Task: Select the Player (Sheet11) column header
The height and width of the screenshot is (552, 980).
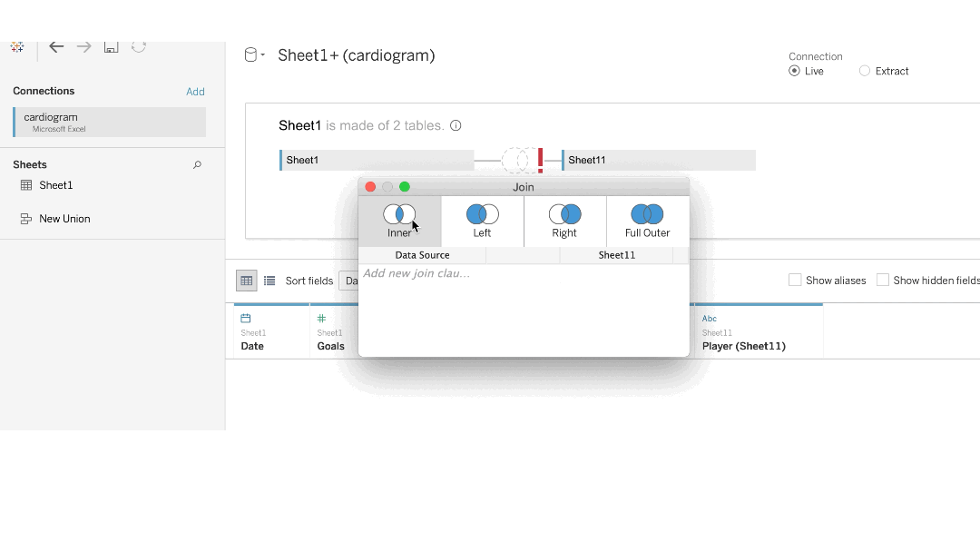Action: 759,331
